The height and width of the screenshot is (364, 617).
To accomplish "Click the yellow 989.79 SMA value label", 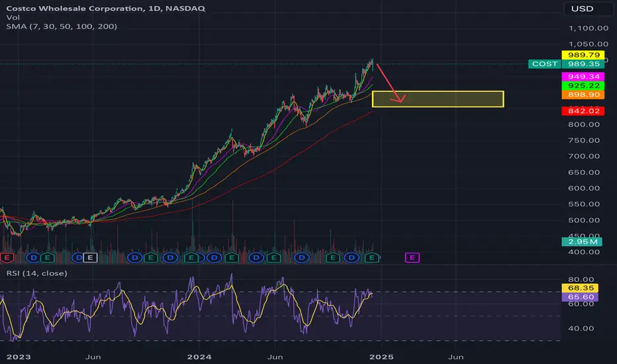I will coord(583,55).
